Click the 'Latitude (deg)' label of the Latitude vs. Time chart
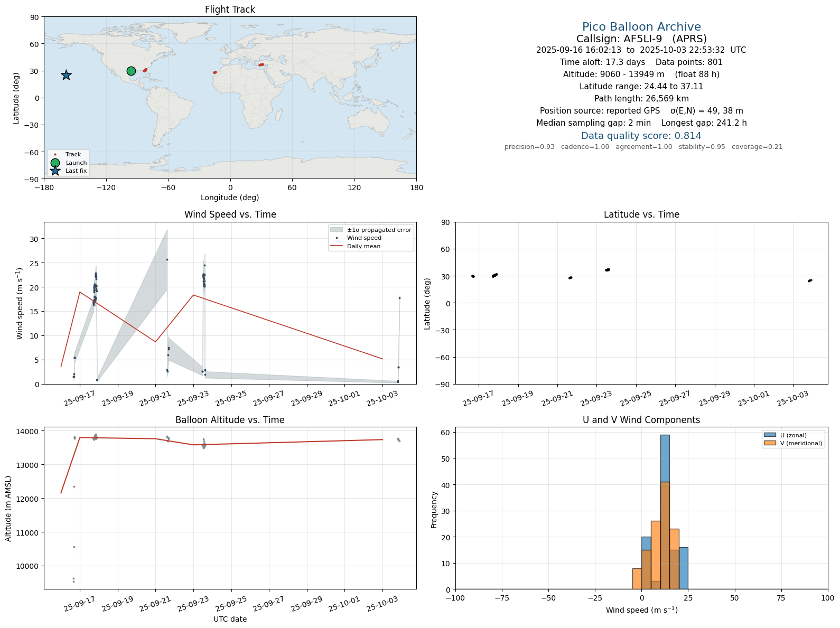This screenshot has width=840, height=628. click(x=427, y=303)
